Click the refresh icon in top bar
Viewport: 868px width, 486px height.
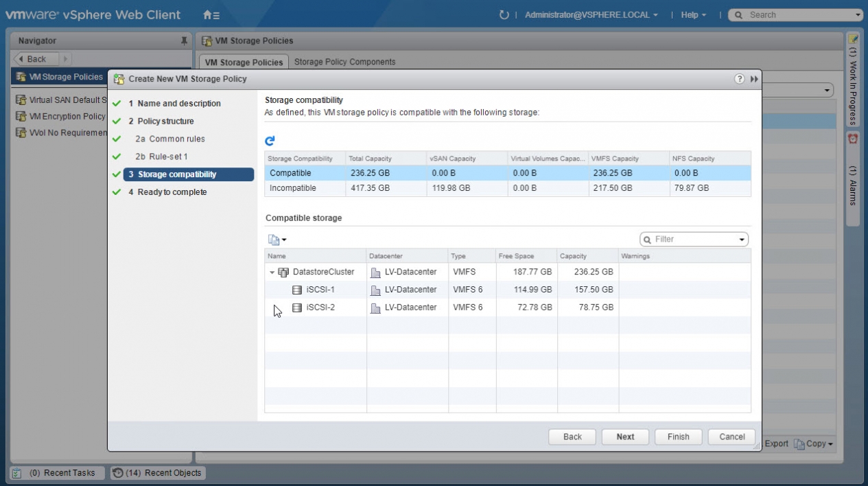[x=504, y=14]
